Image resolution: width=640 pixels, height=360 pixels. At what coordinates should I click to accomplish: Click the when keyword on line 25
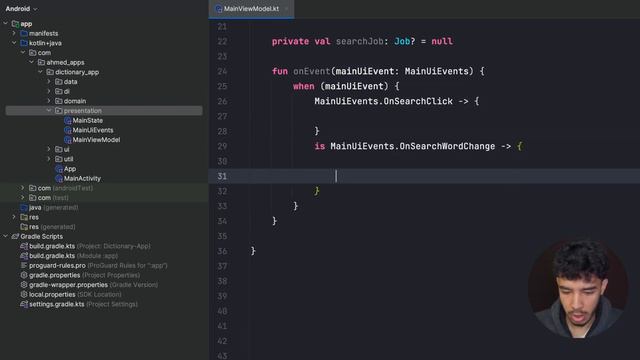304,87
